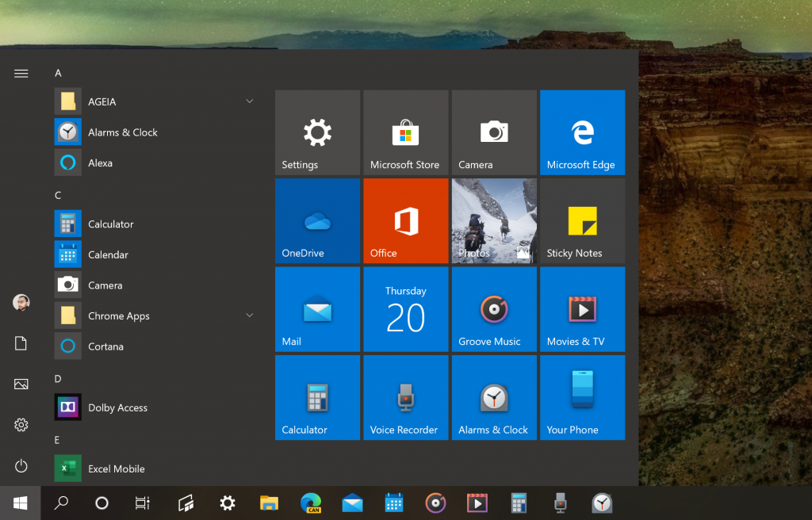Open the user account picture menu

(x=21, y=303)
